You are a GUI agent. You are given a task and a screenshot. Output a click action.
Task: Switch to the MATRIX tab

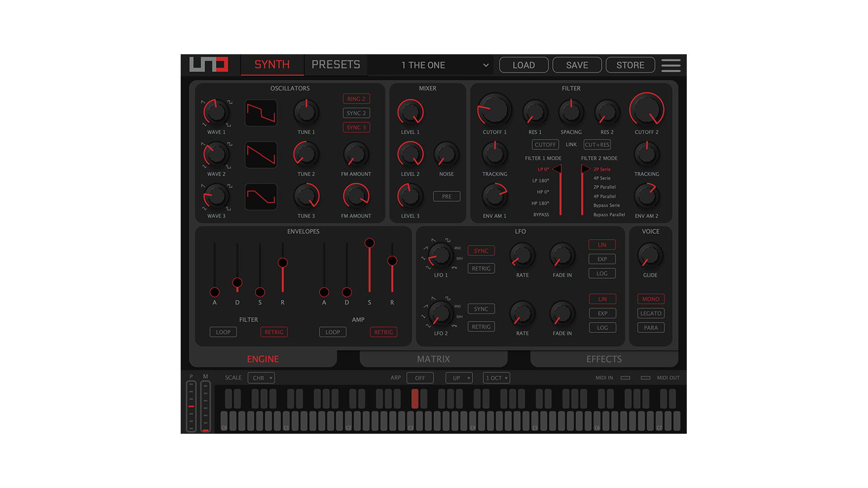pyautogui.click(x=433, y=359)
